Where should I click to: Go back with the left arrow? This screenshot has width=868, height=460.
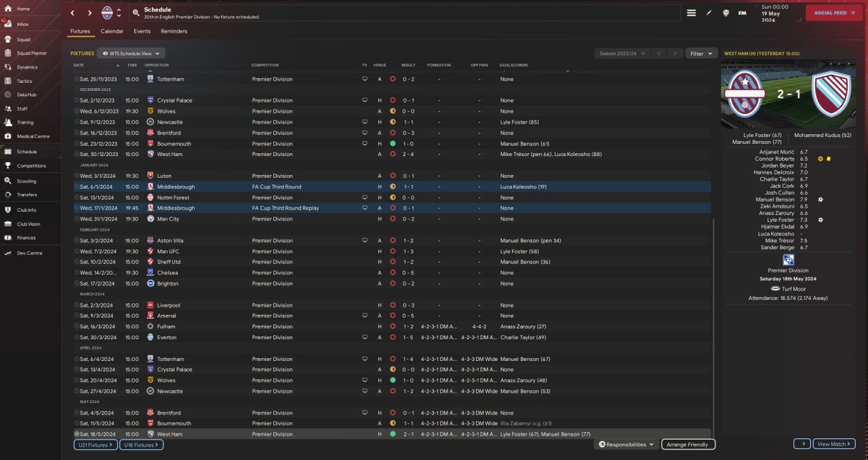73,13
